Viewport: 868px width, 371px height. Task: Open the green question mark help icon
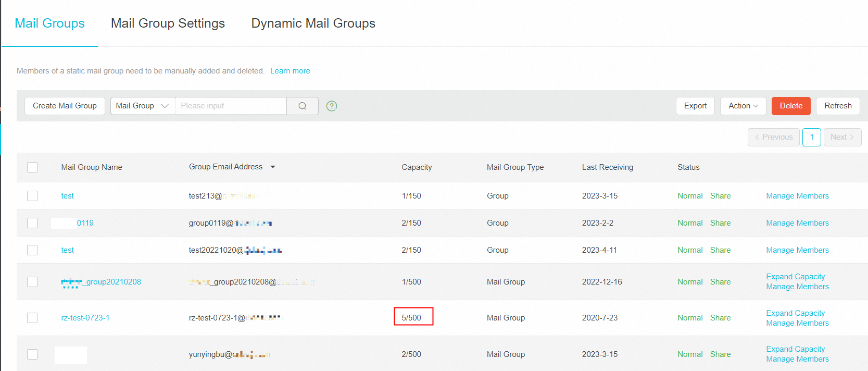pos(332,106)
